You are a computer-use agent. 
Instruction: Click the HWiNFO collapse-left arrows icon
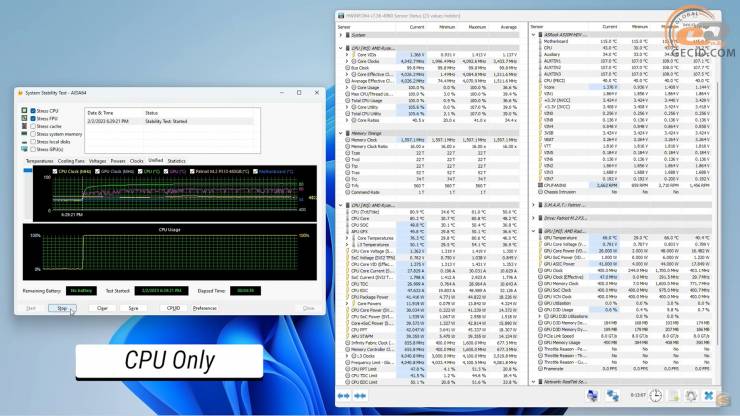[x=344, y=396]
